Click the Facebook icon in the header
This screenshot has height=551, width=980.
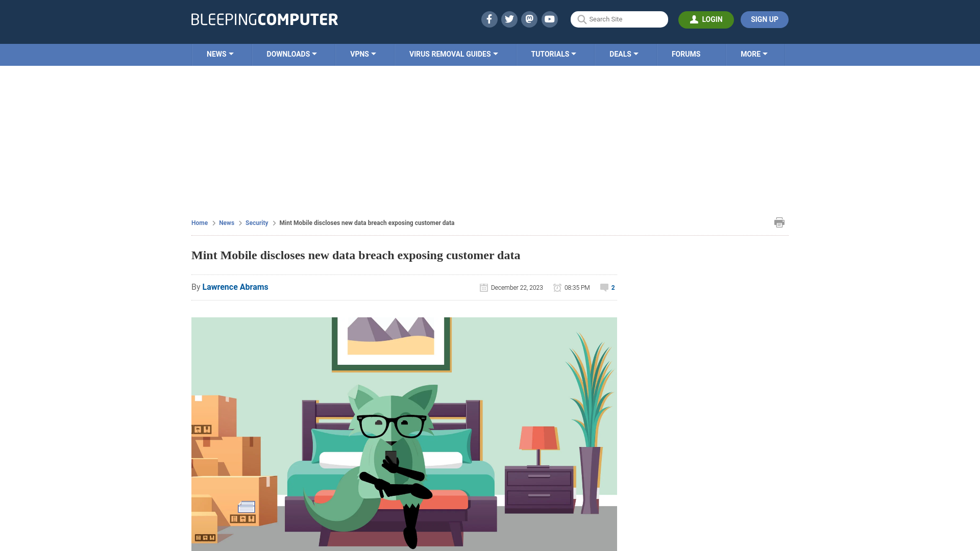489,19
